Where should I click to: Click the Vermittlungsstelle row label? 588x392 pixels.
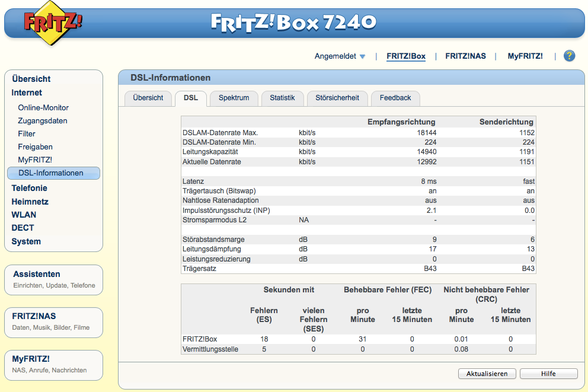210,349
